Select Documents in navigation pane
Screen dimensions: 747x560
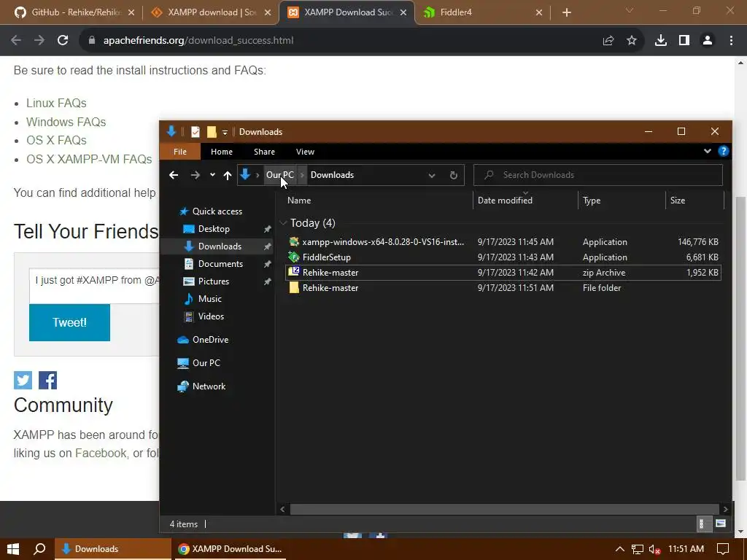(220, 264)
